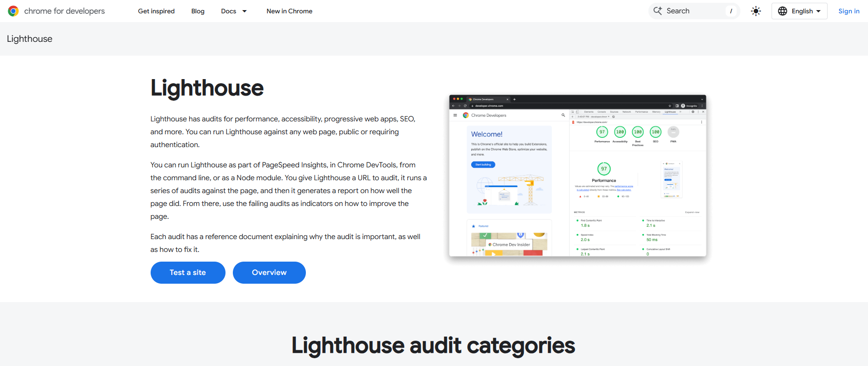Click the Lighthouse report screenshot image
This screenshot has height=366, width=868.
[577, 176]
